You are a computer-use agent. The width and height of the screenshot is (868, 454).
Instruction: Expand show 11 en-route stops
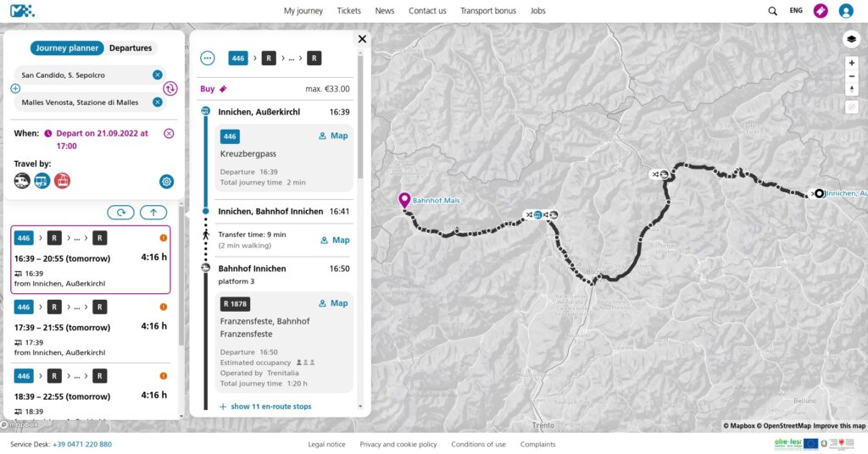point(265,407)
